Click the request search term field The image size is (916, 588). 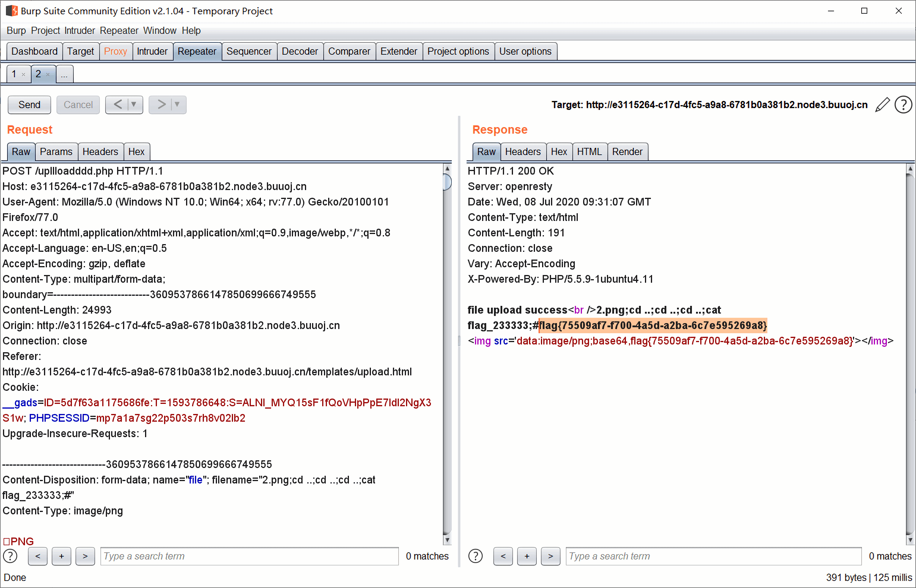click(x=249, y=556)
